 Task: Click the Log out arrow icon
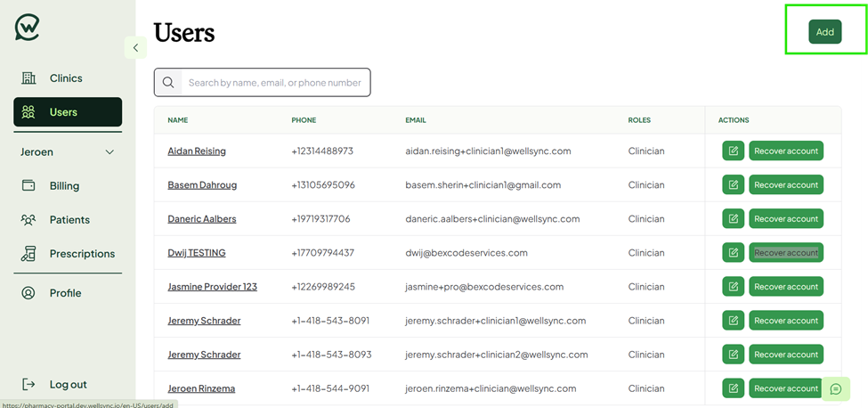[x=28, y=384]
